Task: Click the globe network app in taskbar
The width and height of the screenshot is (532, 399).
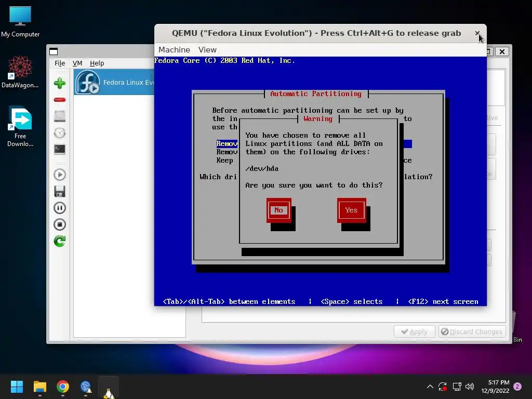Action: tap(86, 387)
